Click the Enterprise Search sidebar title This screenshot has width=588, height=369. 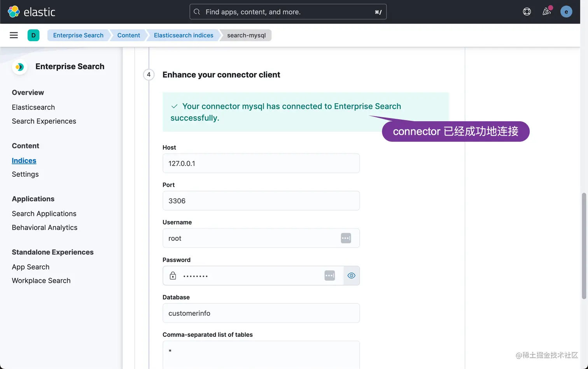pyautogui.click(x=70, y=66)
